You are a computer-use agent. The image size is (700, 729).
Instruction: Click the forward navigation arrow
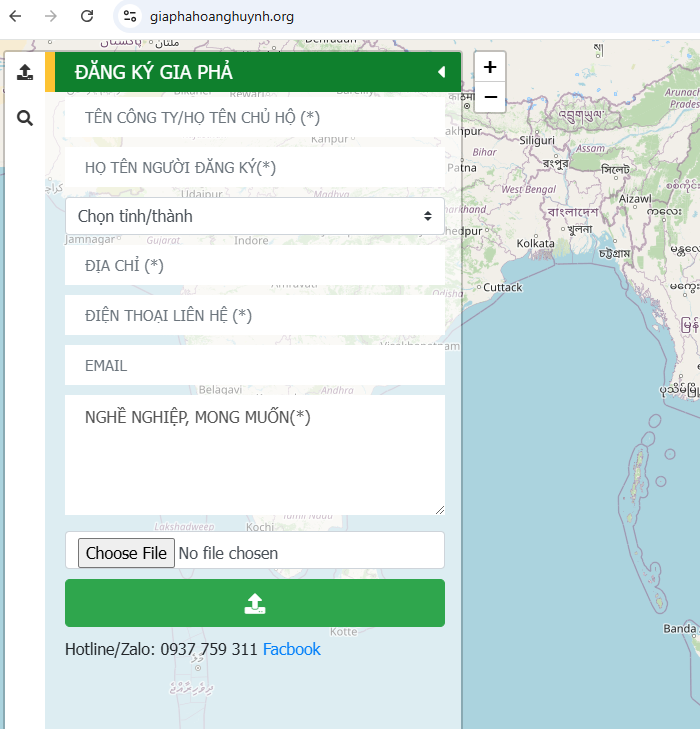pos(51,16)
